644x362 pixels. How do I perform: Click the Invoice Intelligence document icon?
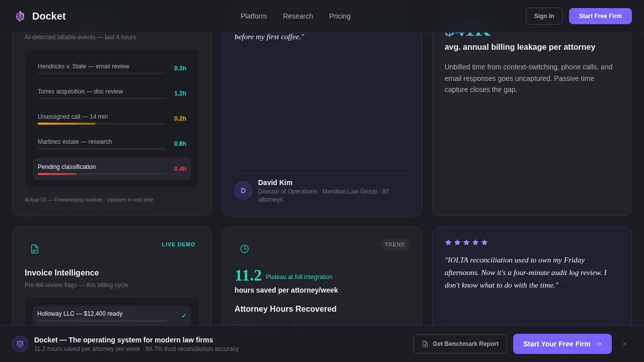(35, 249)
